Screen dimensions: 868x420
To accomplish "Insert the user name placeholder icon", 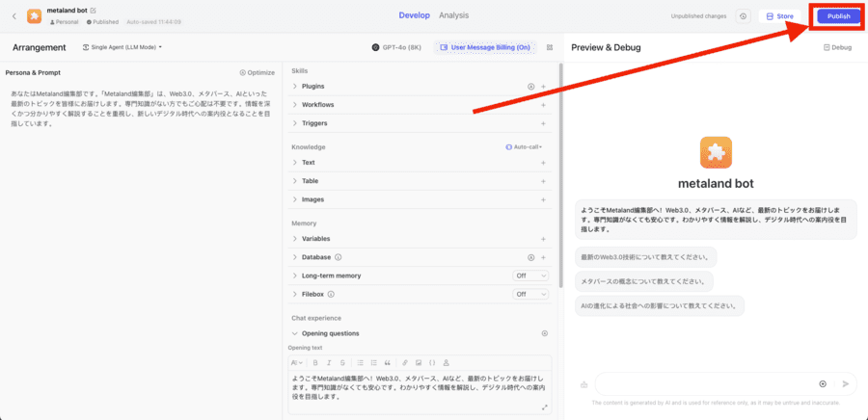I will coord(447,363).
